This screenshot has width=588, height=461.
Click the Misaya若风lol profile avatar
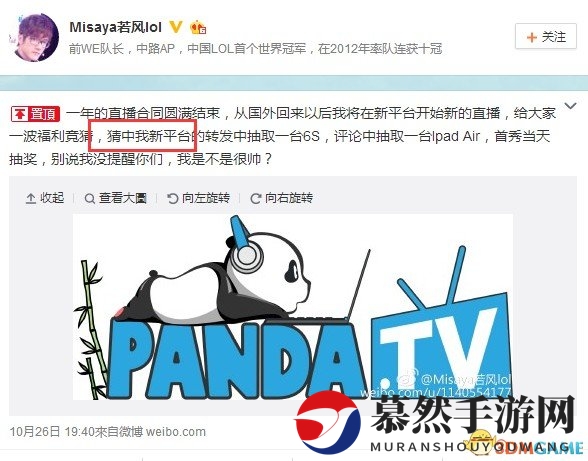(34, 38)
